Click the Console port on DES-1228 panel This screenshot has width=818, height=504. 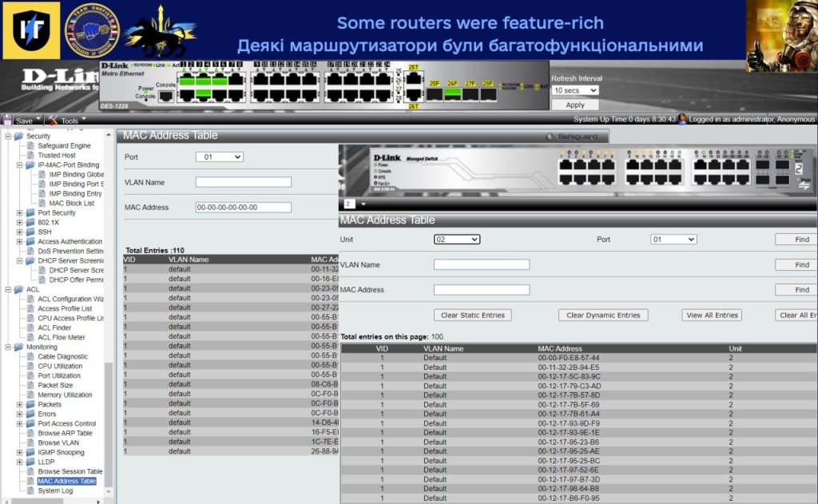pyautogui.click(x=165, y=96)
